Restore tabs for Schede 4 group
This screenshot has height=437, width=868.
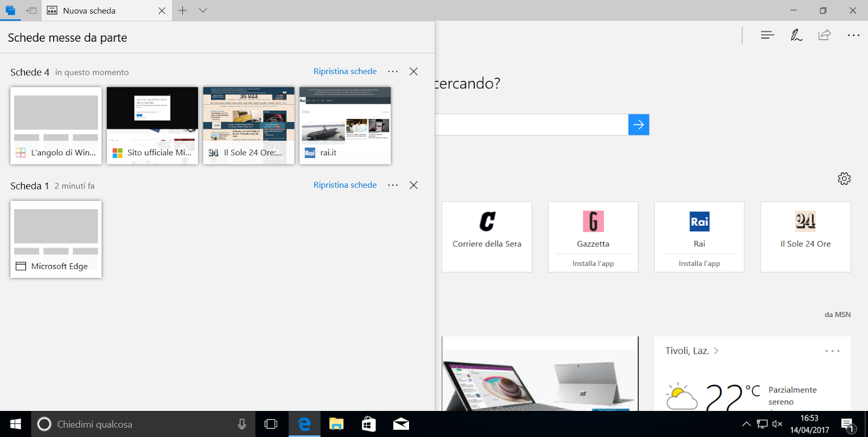click(x=345, y=71)
